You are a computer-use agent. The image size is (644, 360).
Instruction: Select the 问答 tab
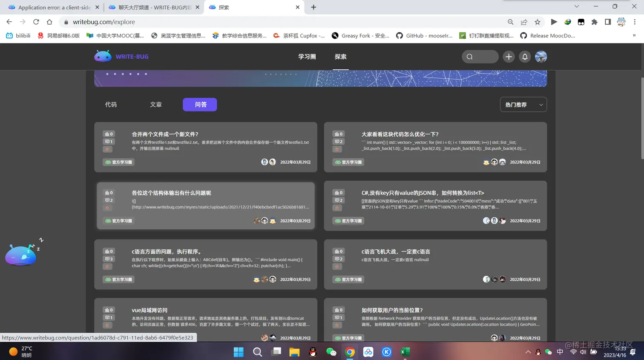point(200,105)
